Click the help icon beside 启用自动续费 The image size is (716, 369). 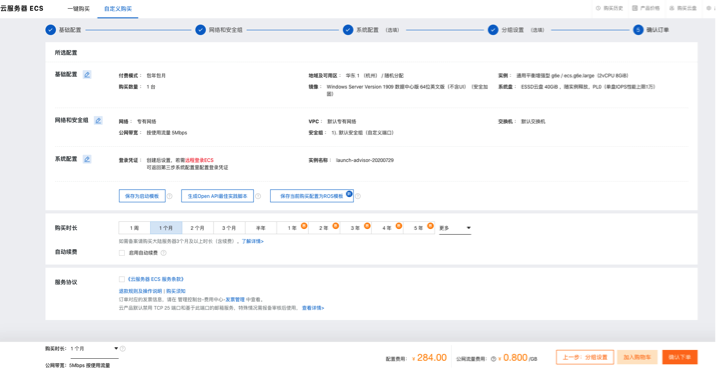[163, 253]
